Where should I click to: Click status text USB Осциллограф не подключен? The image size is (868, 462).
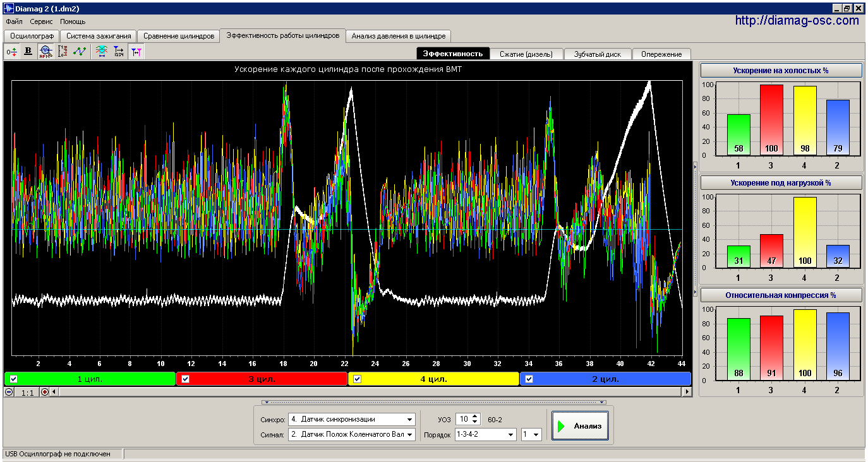pyautogui.click(x=57, y=454)
